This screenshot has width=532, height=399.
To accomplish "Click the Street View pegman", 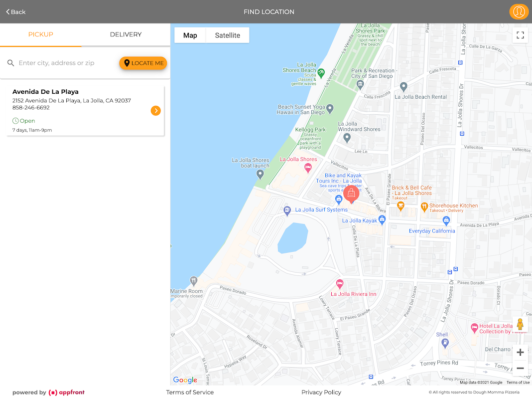I will click(520, 324).
